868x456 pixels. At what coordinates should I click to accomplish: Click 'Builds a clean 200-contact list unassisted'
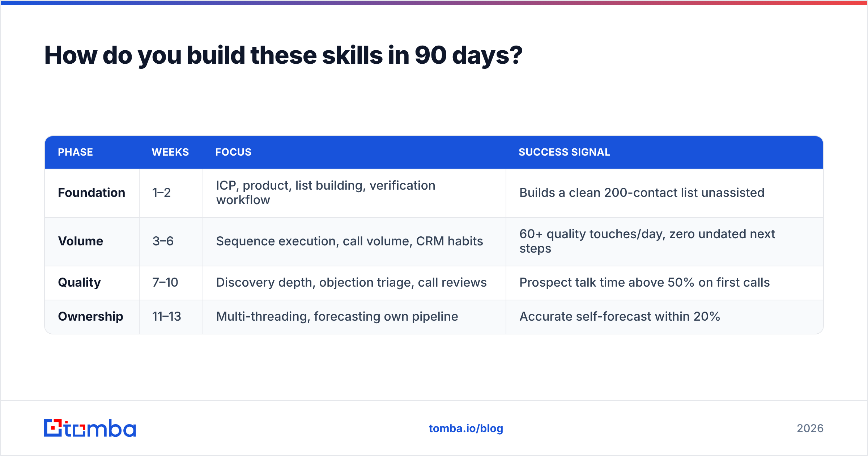point(642,193)
